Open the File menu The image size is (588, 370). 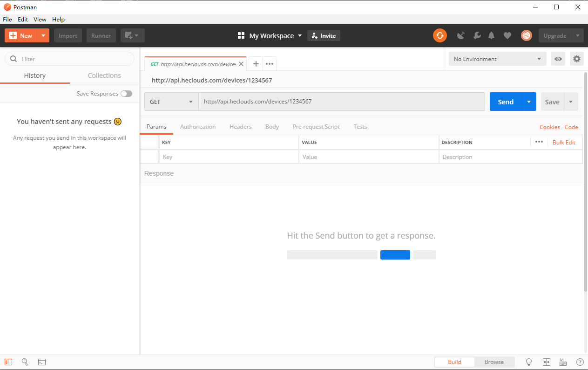[x=7, y=19]
